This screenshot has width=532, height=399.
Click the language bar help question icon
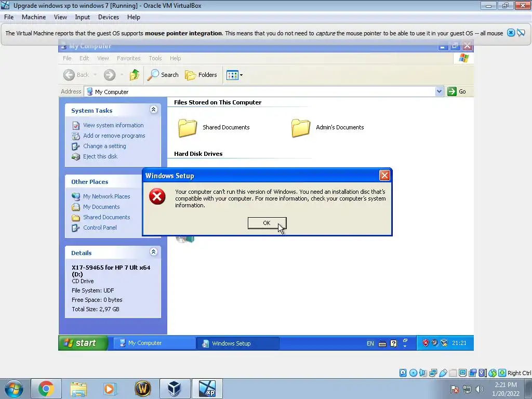pos(394,343)
